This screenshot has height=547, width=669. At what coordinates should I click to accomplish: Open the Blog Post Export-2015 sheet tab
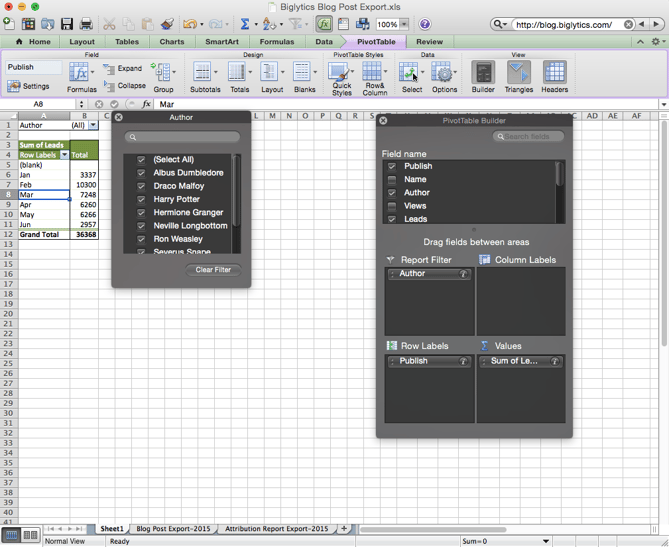pos(173,528)
